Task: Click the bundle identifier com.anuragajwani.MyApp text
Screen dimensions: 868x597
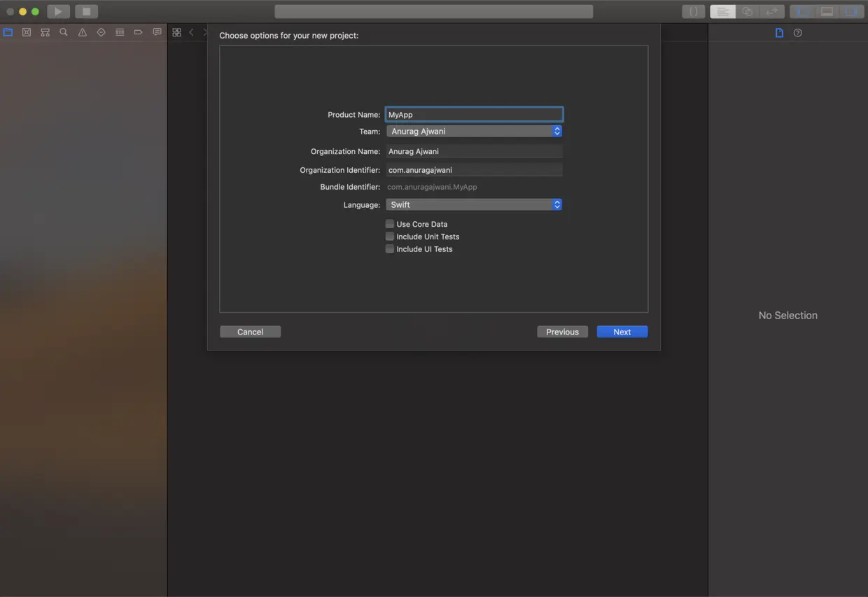Action: coord(432,187)
